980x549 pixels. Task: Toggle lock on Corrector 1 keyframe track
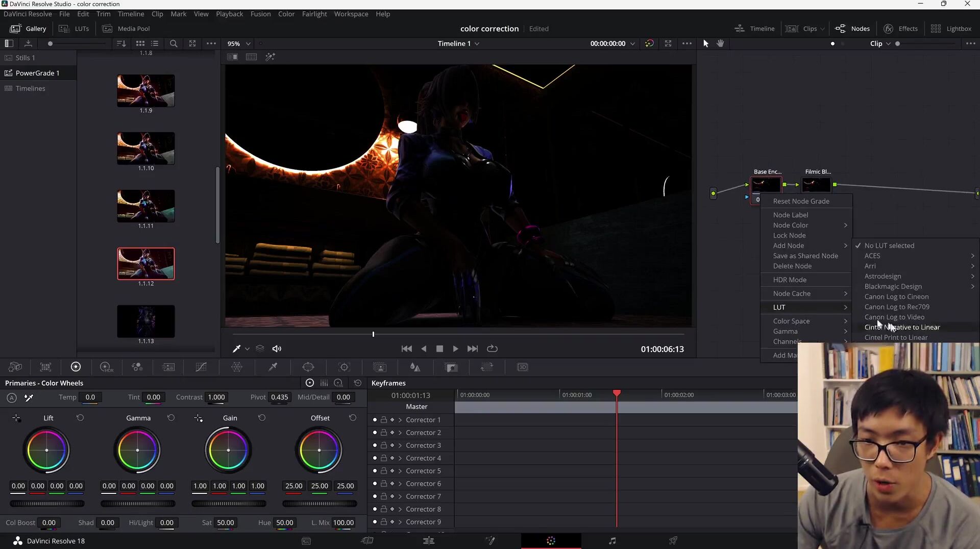(x=384, y=420)
